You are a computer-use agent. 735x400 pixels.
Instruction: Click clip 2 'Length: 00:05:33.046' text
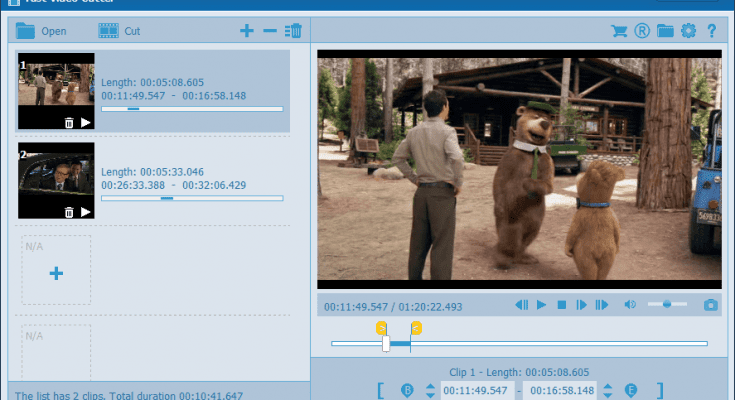pos(153,172)
